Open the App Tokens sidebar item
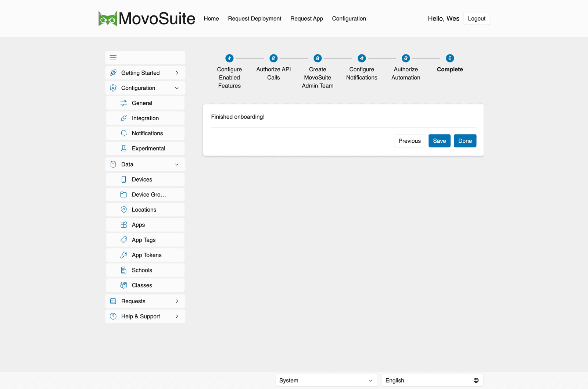 tap(145, 255)
